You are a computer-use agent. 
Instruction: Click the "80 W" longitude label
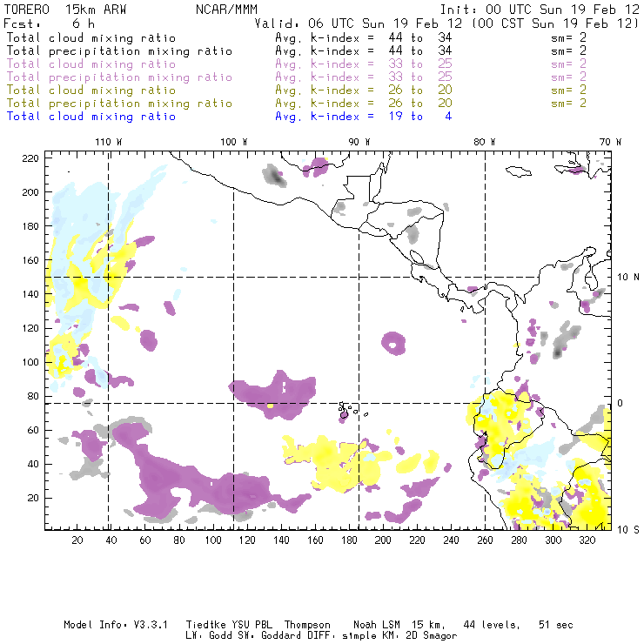(484, 142)
